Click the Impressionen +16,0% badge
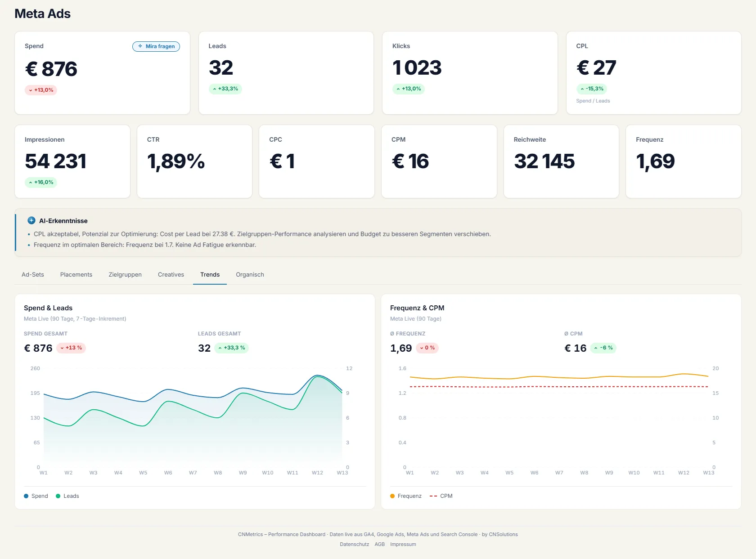Screen dimensions: 756x559 point(41,182)
